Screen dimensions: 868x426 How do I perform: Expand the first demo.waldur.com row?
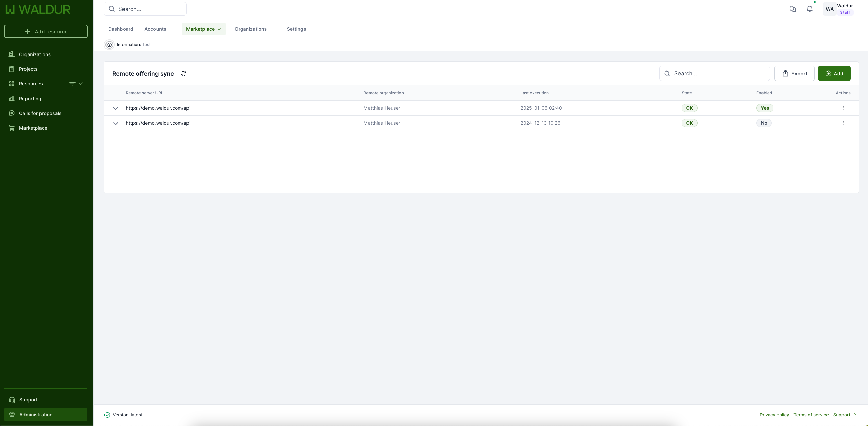coord(116,108)
